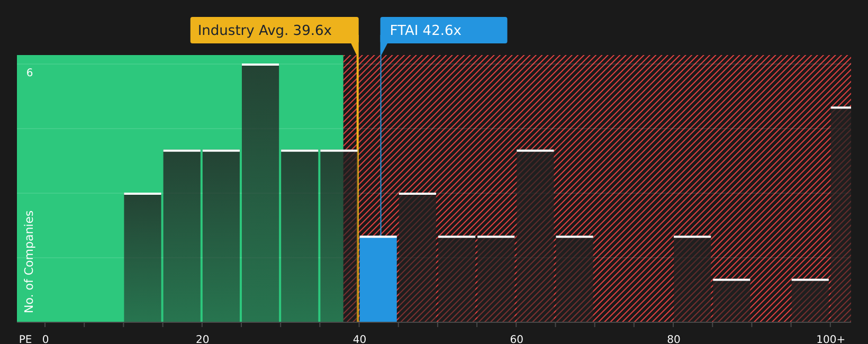Click the x-axis label '40'
868x344 pixels.
pyautogui.click(x=359, y=339)
